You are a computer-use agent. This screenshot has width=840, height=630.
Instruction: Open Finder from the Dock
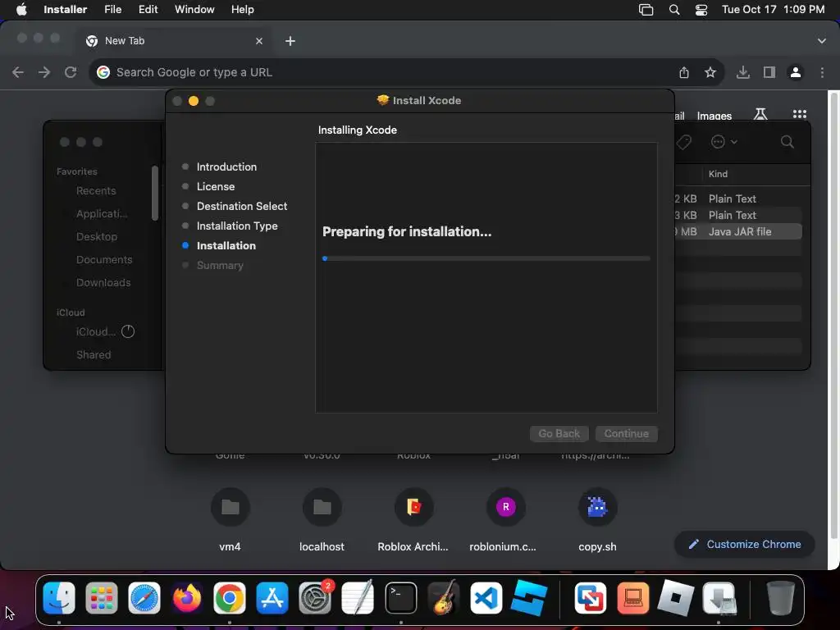pyautogui.click(x=59, y=597)
